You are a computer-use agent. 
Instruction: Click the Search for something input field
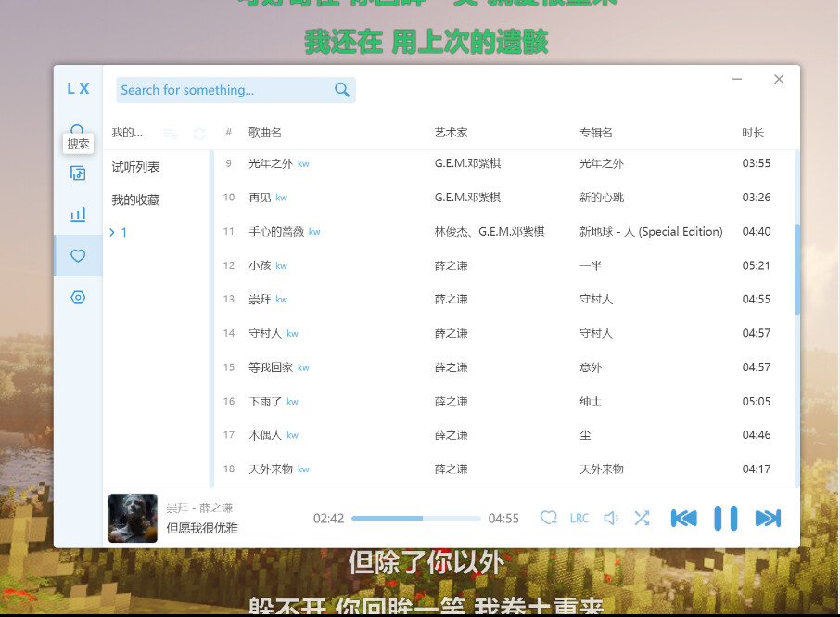224,89
